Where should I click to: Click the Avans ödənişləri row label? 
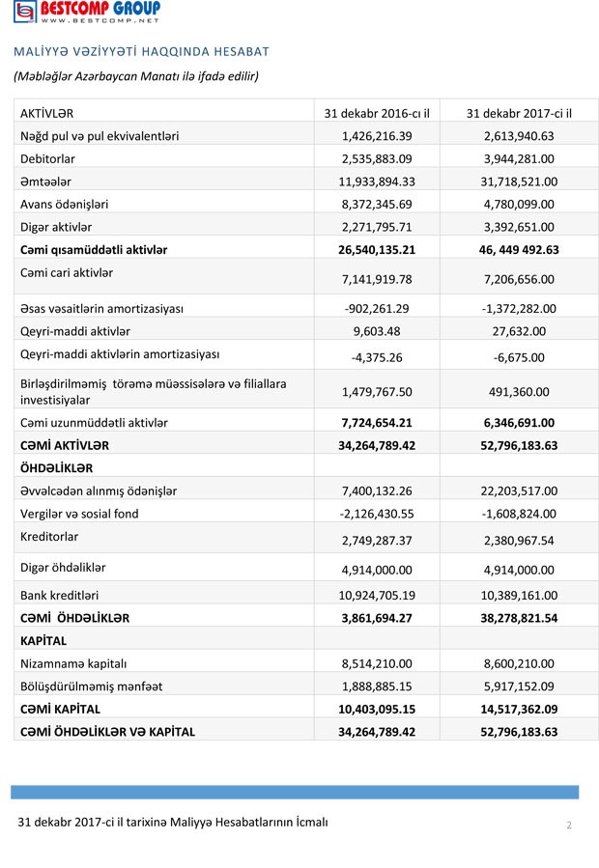coord(65,204)
